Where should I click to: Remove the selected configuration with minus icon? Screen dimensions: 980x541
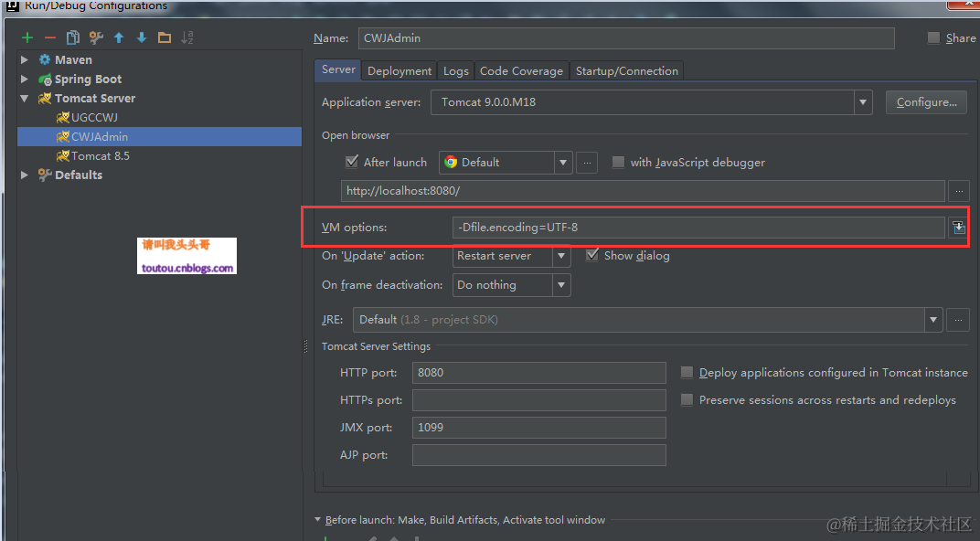pyautogui.click(x=50, y=37)
